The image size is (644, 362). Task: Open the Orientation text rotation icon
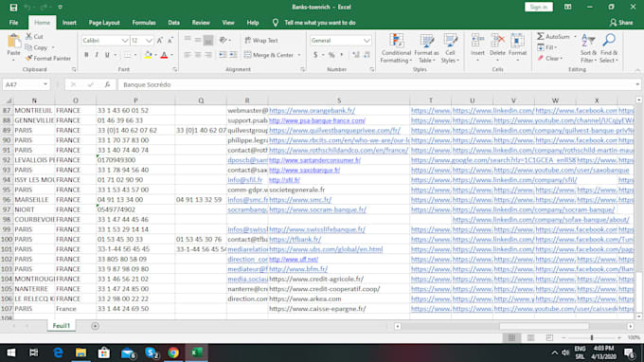click(x=223, y=40)
